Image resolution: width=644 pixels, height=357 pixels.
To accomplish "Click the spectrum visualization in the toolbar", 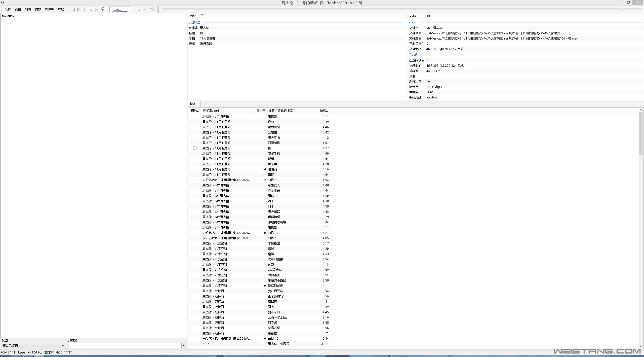I will [x=120, y=10].
